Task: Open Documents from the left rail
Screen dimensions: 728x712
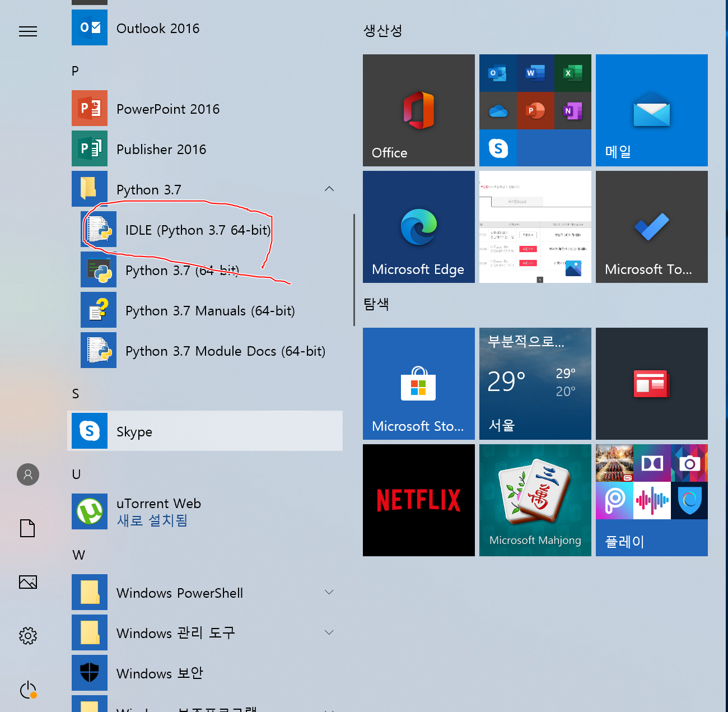Action: point(28,528)
